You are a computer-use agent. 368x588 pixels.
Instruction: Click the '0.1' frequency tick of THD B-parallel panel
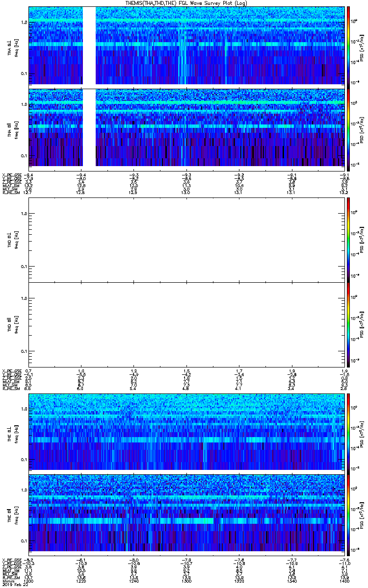pyautogui.click(x=24, y=351)
